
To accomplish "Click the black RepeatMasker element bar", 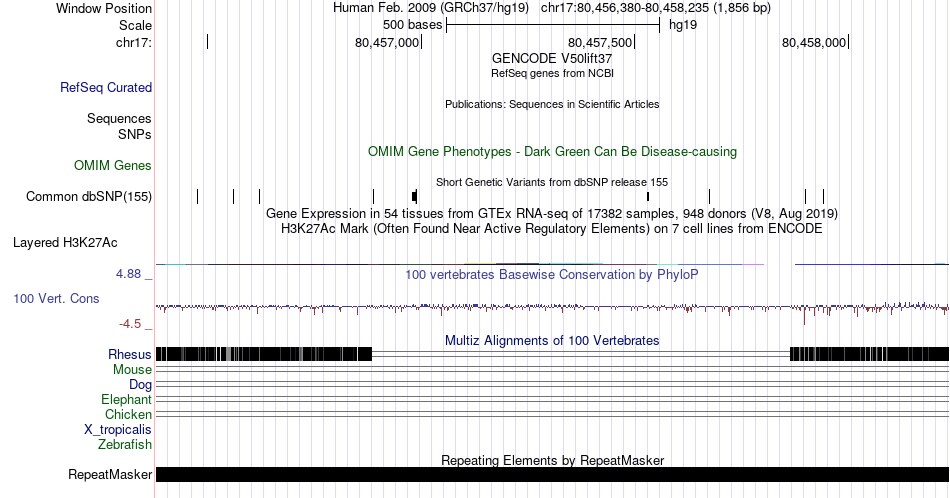I will pos(552,474).
